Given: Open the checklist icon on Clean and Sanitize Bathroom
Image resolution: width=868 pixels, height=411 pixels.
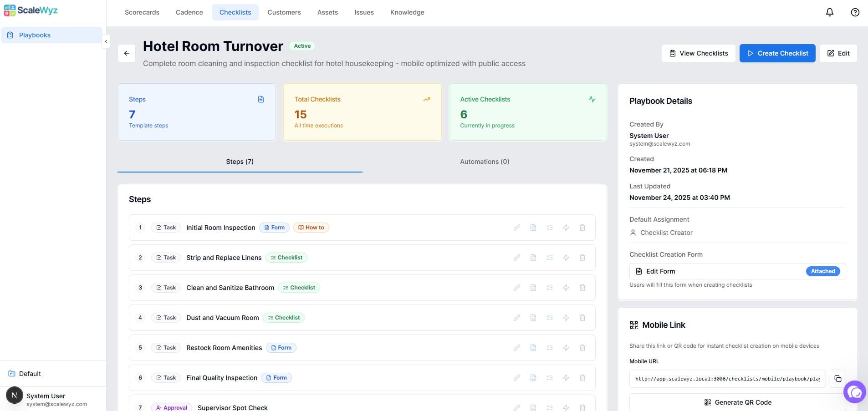Looking at the screenshot, I should pos(550,288).
